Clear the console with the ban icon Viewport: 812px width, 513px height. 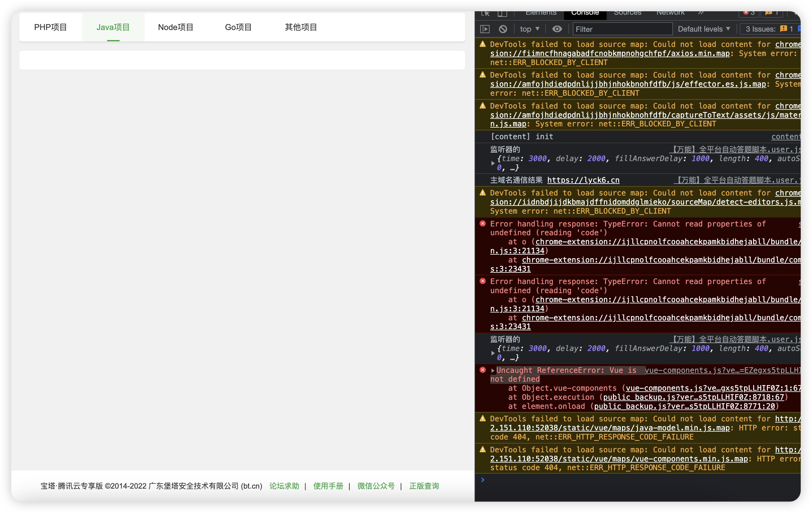(x=503, y=29)
